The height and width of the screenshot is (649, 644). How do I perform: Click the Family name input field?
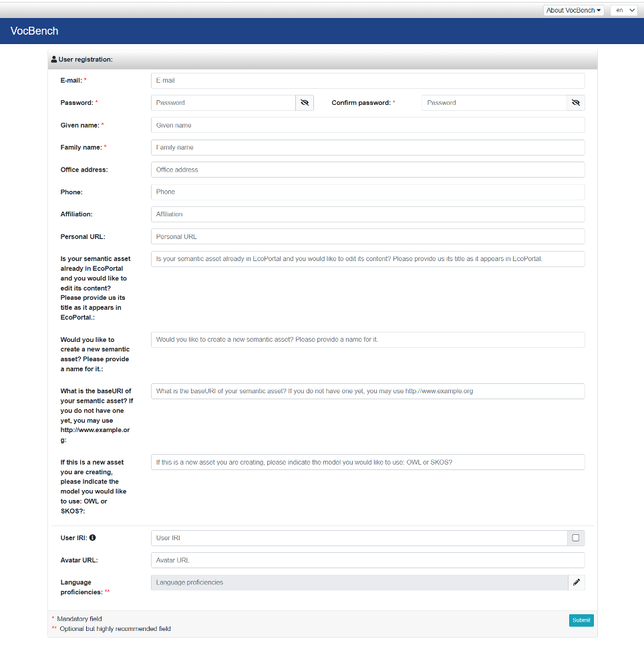367,147
